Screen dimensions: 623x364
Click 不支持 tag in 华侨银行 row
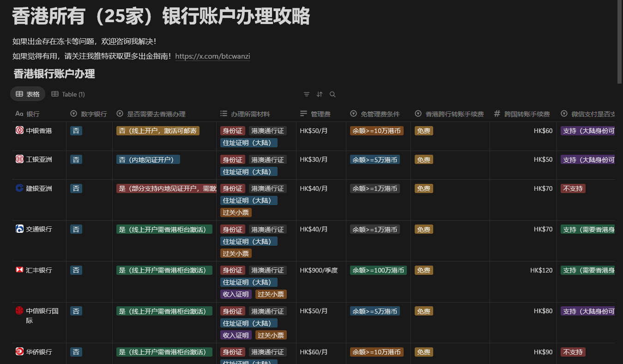click(573, 352)
